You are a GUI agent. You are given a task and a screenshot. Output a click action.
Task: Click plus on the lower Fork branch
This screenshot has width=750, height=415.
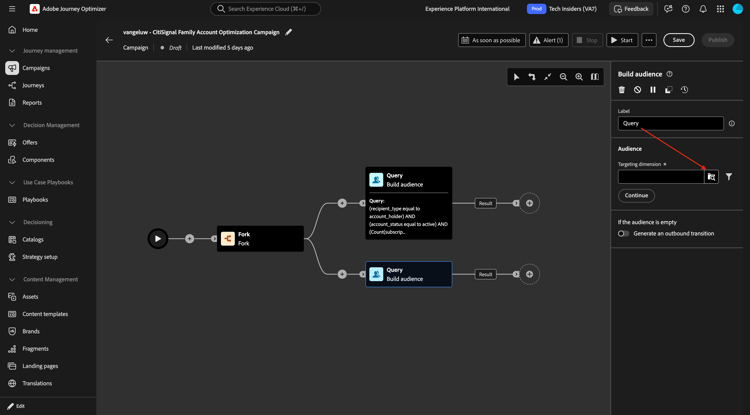click(342, 274)
